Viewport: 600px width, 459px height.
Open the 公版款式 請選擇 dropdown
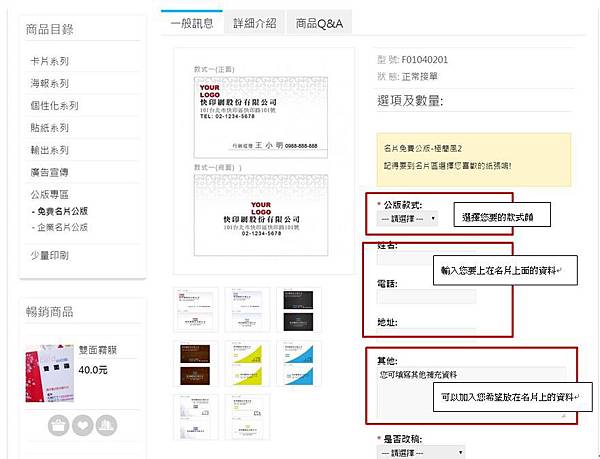[x=407, y=219]
